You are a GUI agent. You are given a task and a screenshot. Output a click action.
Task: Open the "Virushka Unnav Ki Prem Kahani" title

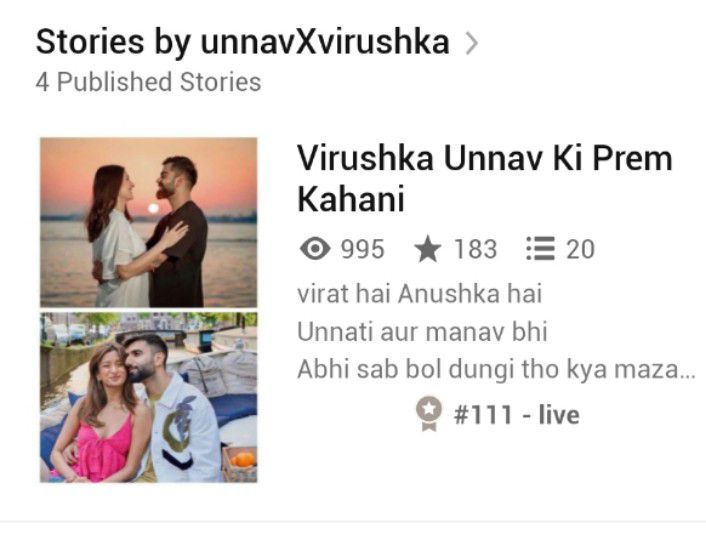click(484, 179)
